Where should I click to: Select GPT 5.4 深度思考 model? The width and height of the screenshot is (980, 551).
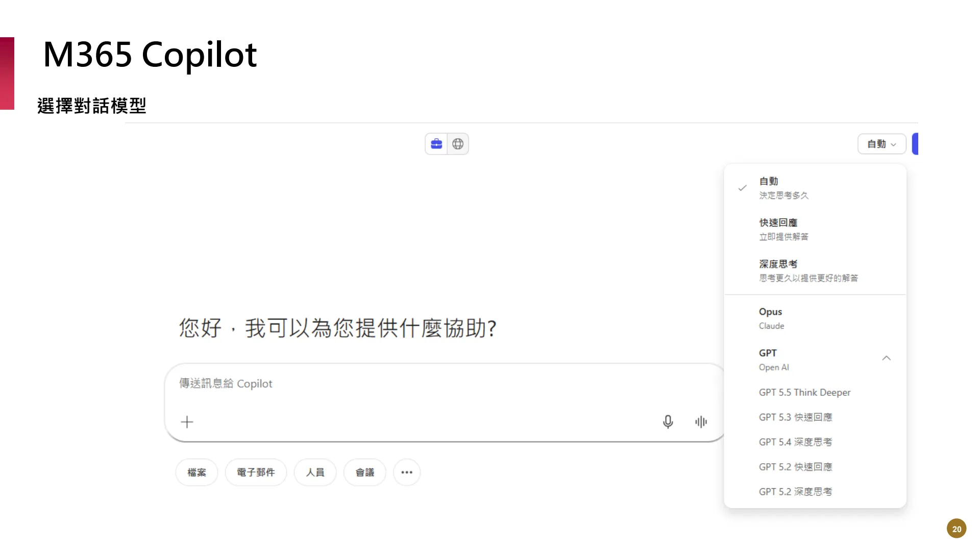[815, 442]
